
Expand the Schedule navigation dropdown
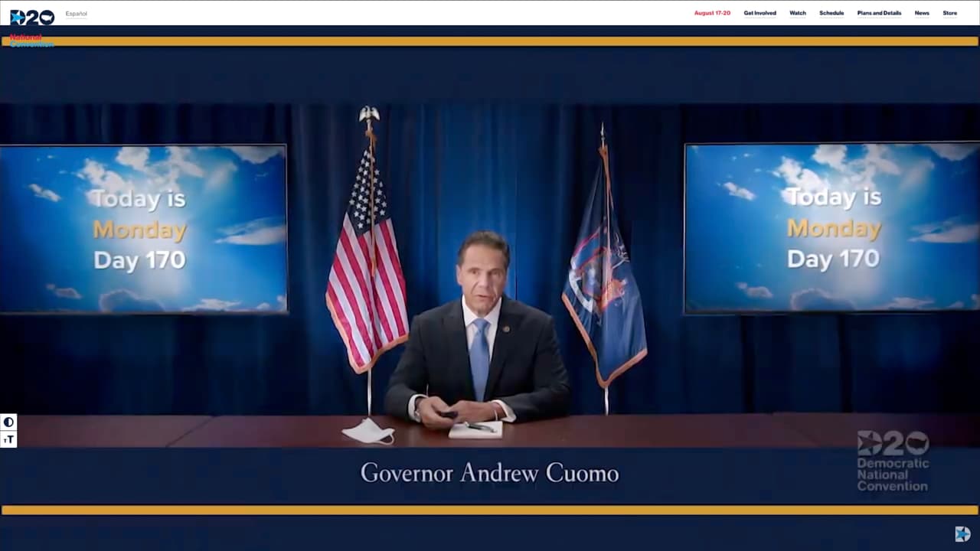tap(831, 13)
